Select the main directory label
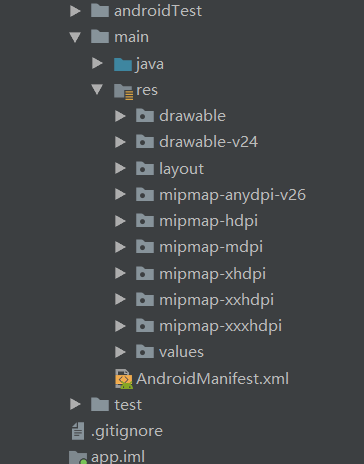 pyautogui.click(x=132, y=37)
